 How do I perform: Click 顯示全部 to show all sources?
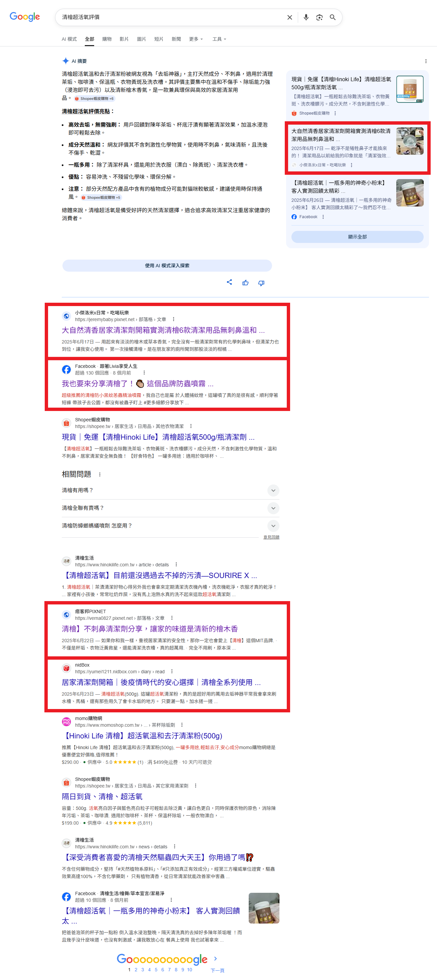[x=357, y=237]
